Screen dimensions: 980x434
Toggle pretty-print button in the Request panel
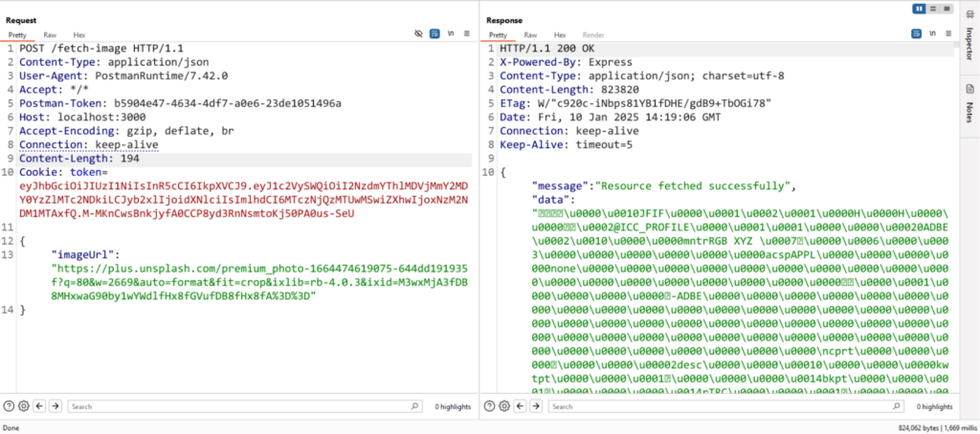[x=434, y=33]
